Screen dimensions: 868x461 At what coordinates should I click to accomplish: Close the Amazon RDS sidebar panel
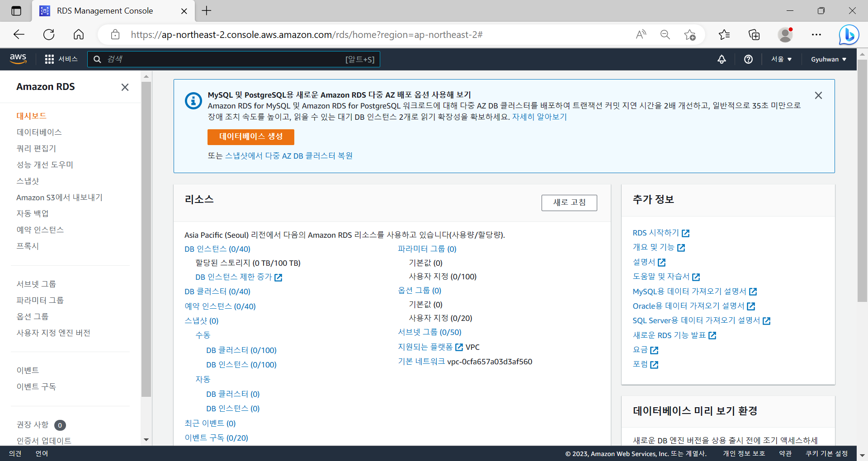[125, 87]
